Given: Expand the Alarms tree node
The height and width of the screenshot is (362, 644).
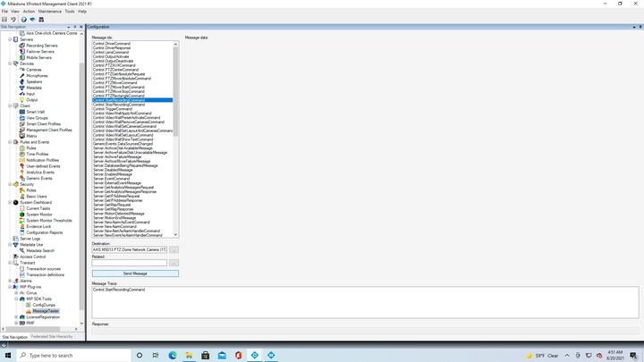Looking at the screenshot, I should [10, 281].
